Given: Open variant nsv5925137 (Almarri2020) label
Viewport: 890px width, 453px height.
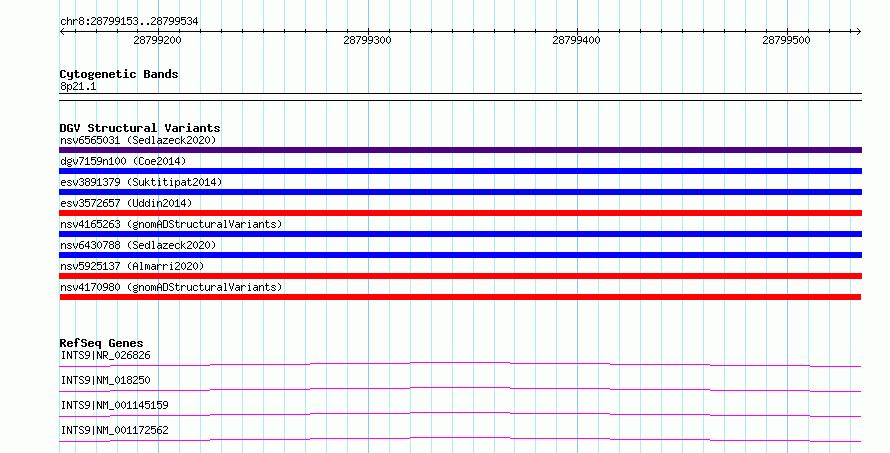Looking at the screenshot, I should pos(132,266).
